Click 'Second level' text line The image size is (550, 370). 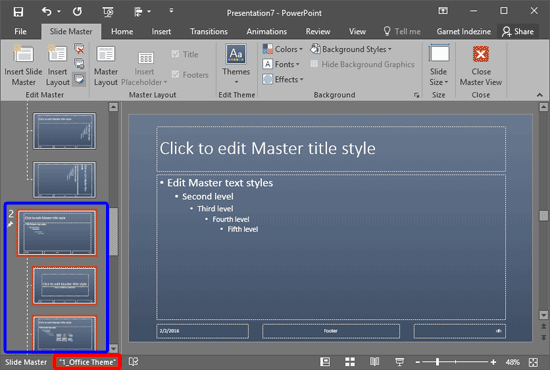[208, 196]
